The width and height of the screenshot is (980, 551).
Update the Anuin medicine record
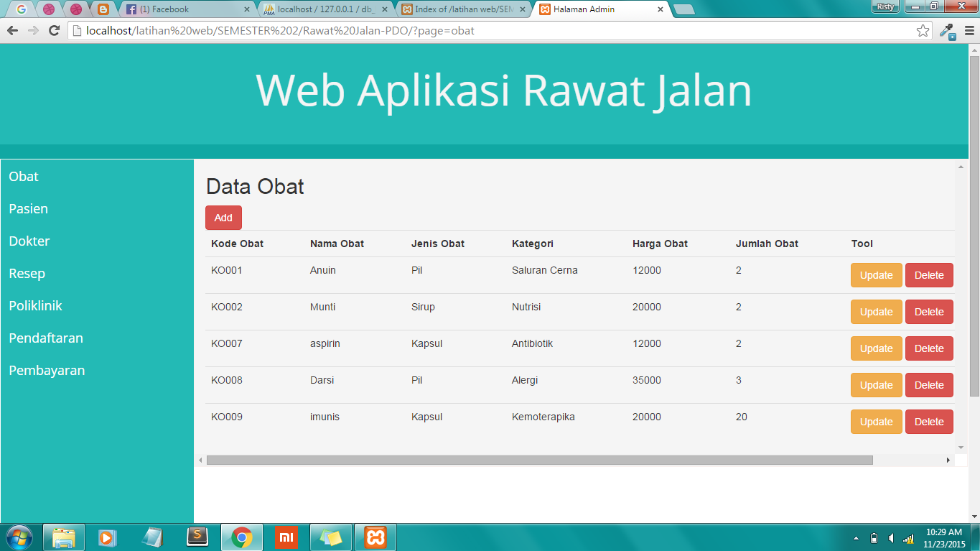(876, 274)
